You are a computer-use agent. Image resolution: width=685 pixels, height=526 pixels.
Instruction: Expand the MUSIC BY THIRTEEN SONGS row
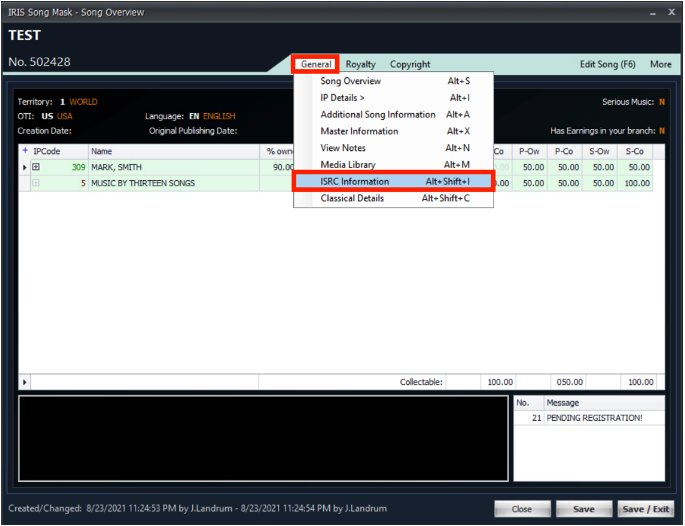(x=36, y=183)
